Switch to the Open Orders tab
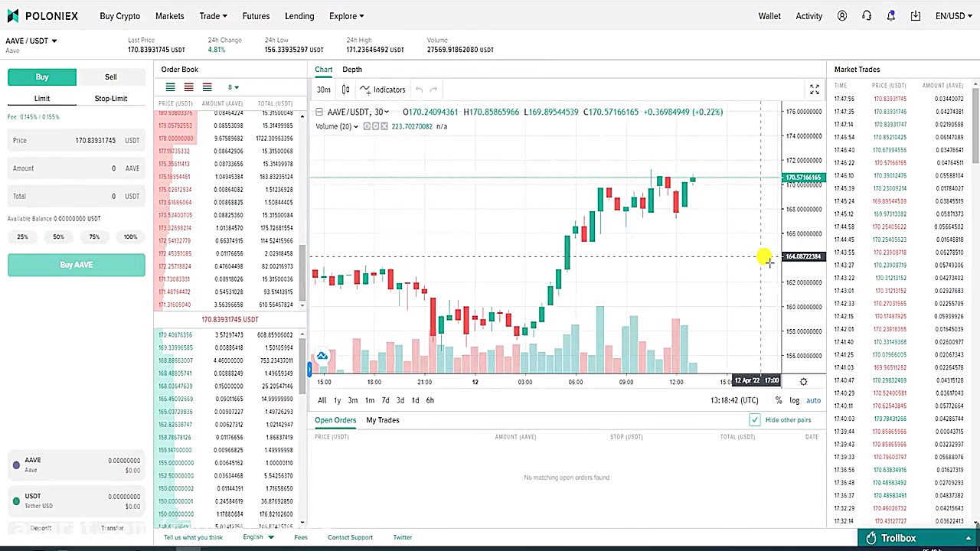This screenshot has width=980, height=551. [335, 420]
